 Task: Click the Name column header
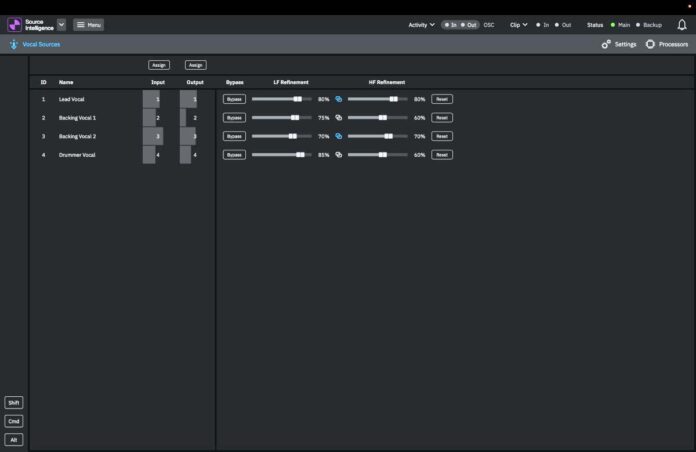[66, 82]
